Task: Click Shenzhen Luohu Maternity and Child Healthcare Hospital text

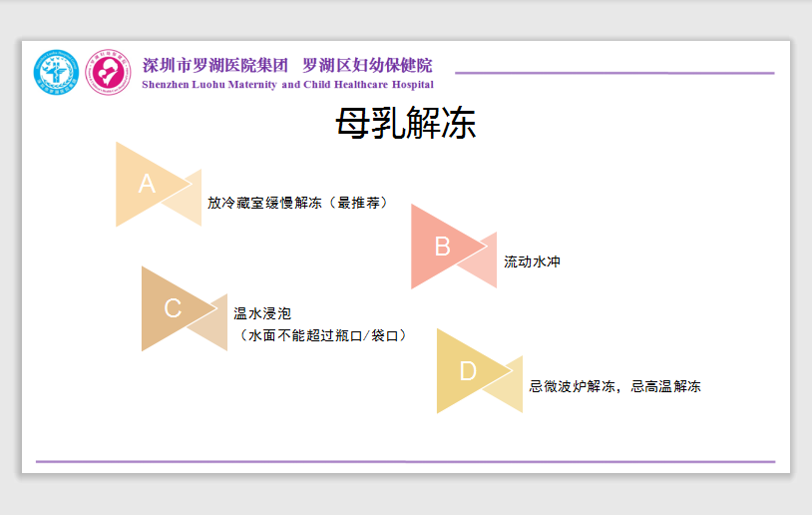Action: (x=288, y=85)
